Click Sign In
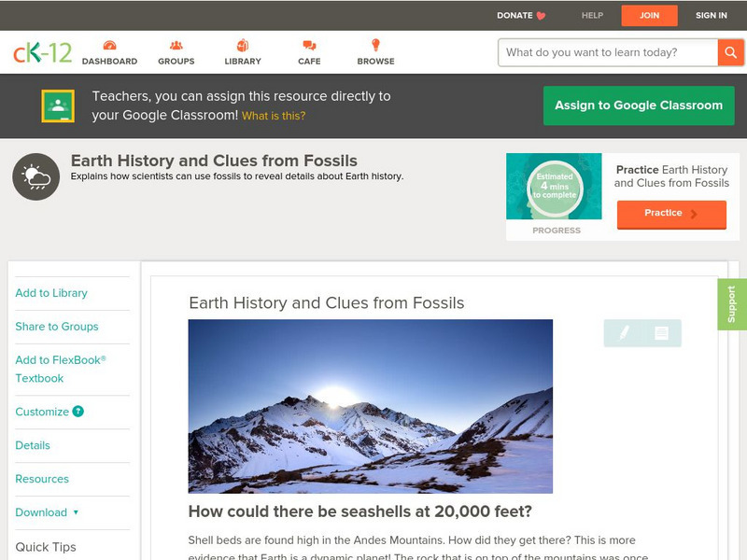The width and height of the screenshot is (747, 560). point(712,15)
